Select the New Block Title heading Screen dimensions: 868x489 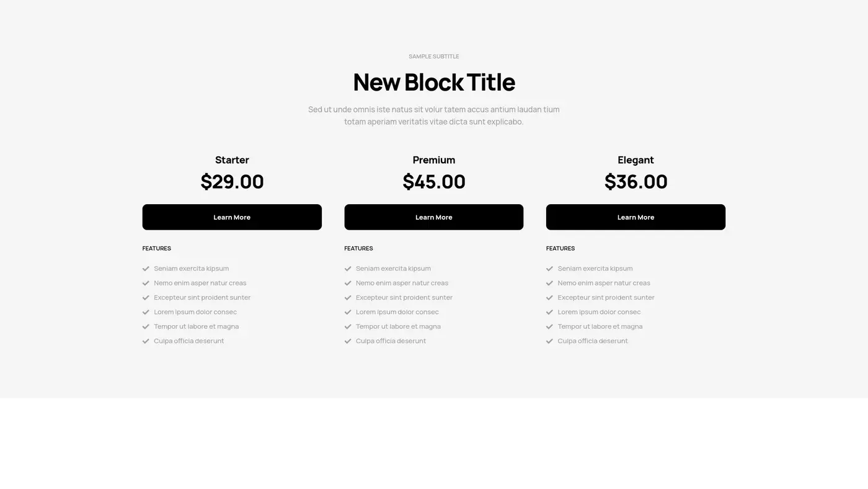point(434,81)
